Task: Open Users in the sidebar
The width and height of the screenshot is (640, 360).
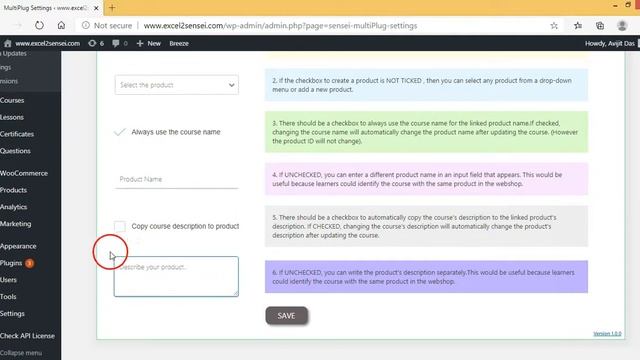Action: (x=8, y=280)
